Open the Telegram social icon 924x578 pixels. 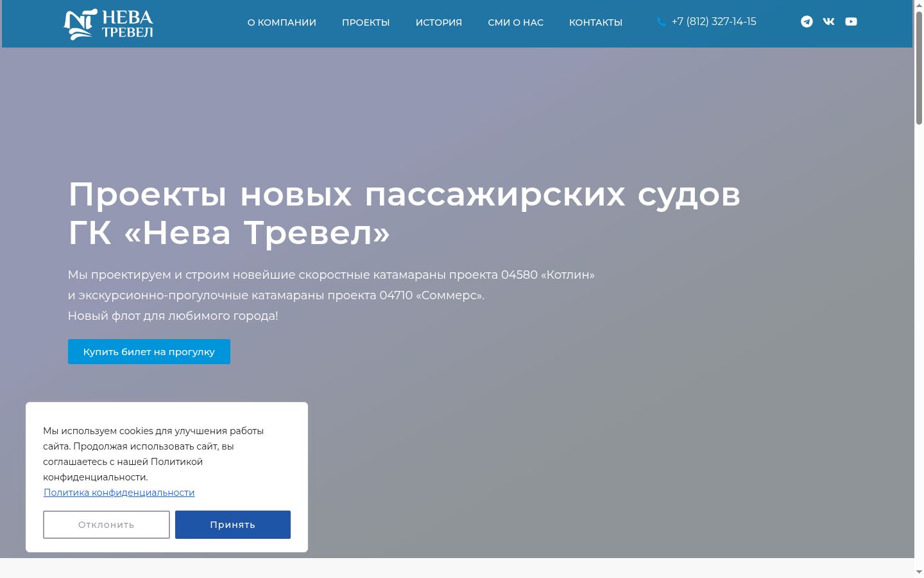(807, 22)
